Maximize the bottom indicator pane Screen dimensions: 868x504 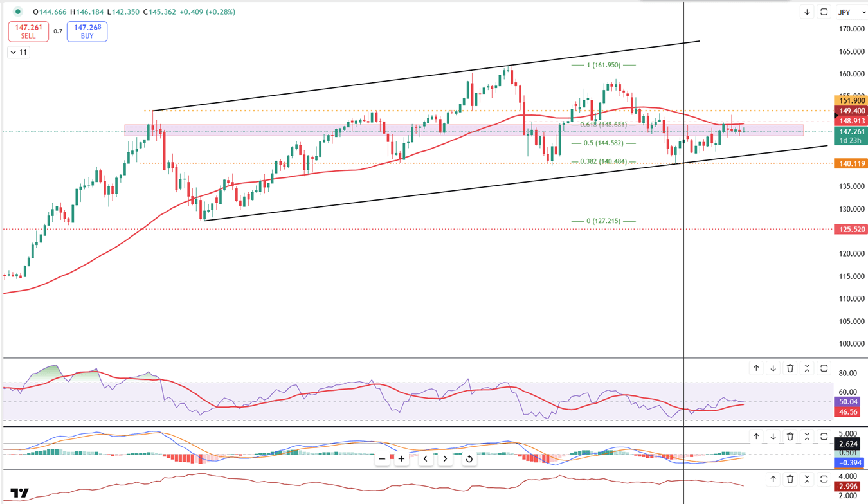click(x=824, y=479)
